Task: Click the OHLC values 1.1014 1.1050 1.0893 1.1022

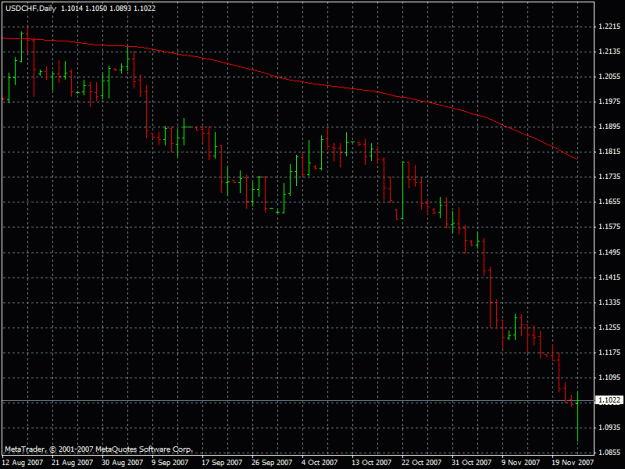Action: [x=108, y=8]
